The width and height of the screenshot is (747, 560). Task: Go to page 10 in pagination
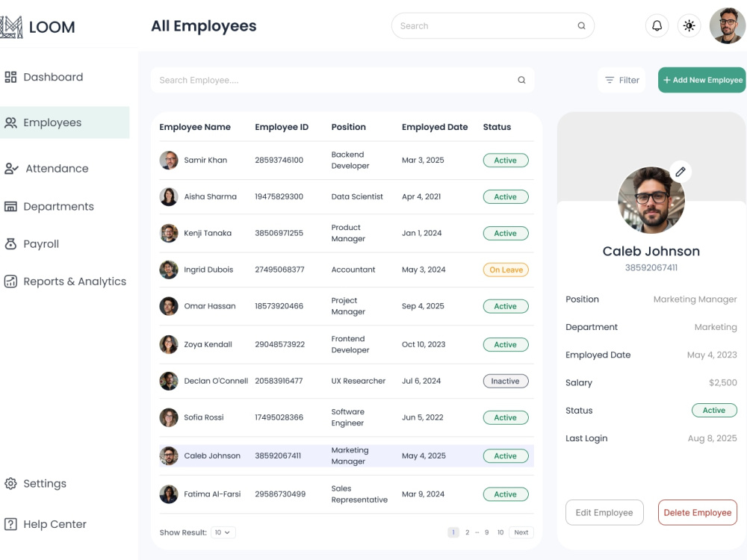500,532
